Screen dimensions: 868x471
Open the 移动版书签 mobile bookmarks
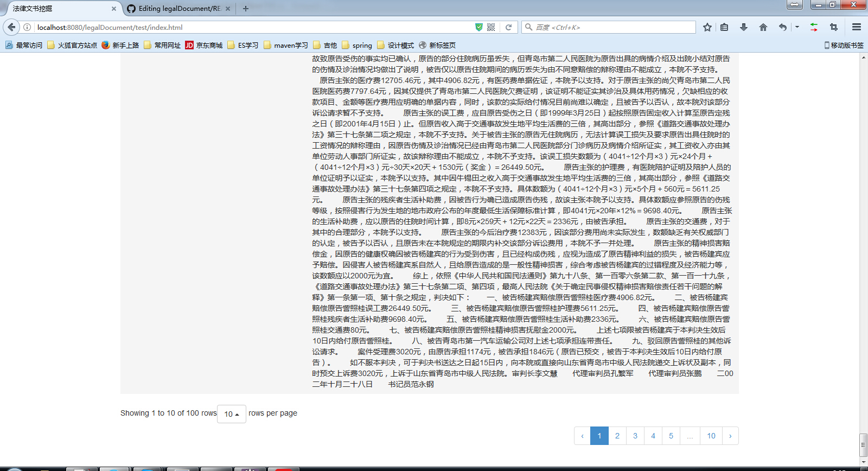coord(844,45)
